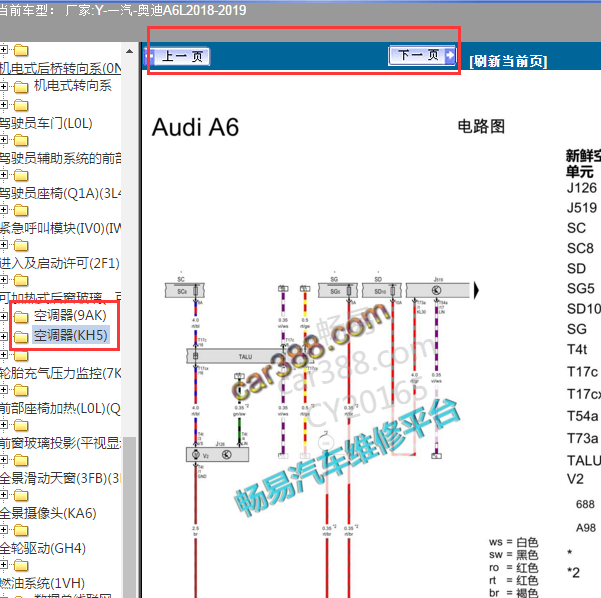Image resolution: width=601 pixels, height=598 pixels.
Task: Click the tree panel vertical scrollbar thumb
Action: pyautogui.click(x=130, y=518)
